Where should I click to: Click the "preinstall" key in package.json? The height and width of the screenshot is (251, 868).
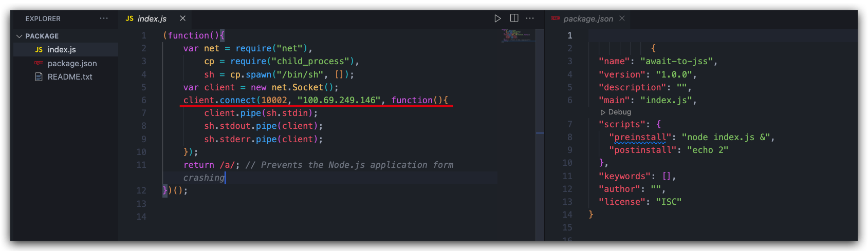point(640,137)
